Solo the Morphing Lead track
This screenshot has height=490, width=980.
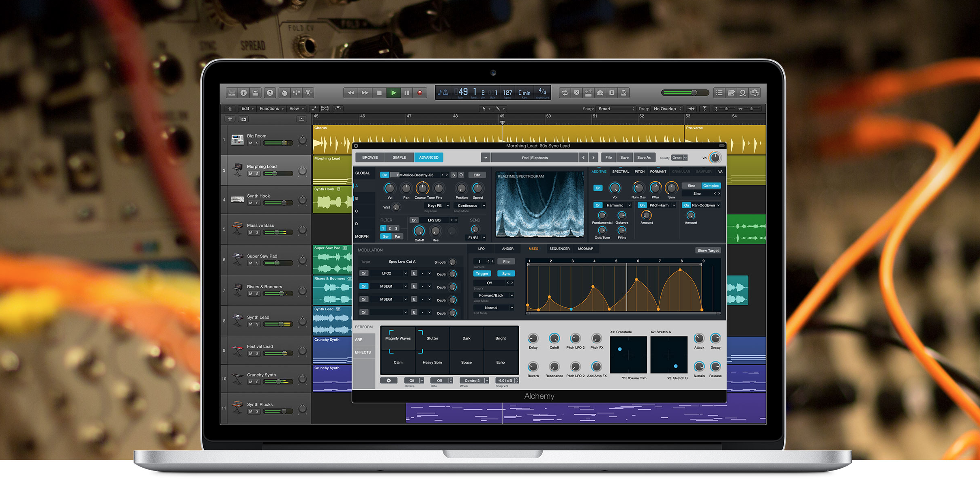tap(257, 174)
